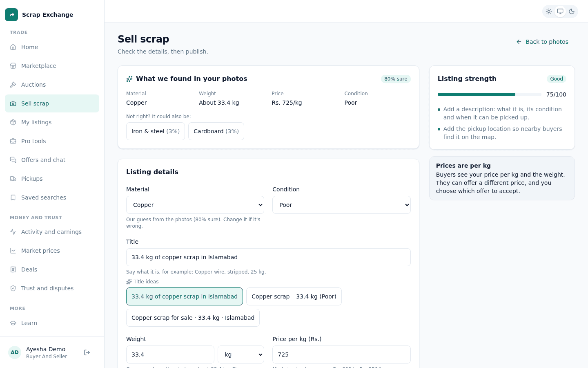Click the Home house icon

pos(13,47)
